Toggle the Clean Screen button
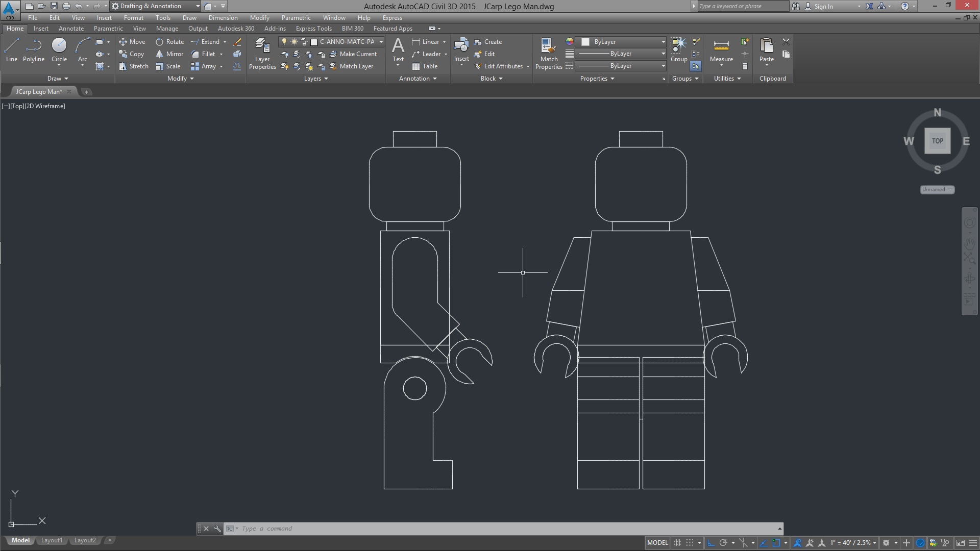Image resolution: width=980 pixels, height=551 pixels. point(961,543)
